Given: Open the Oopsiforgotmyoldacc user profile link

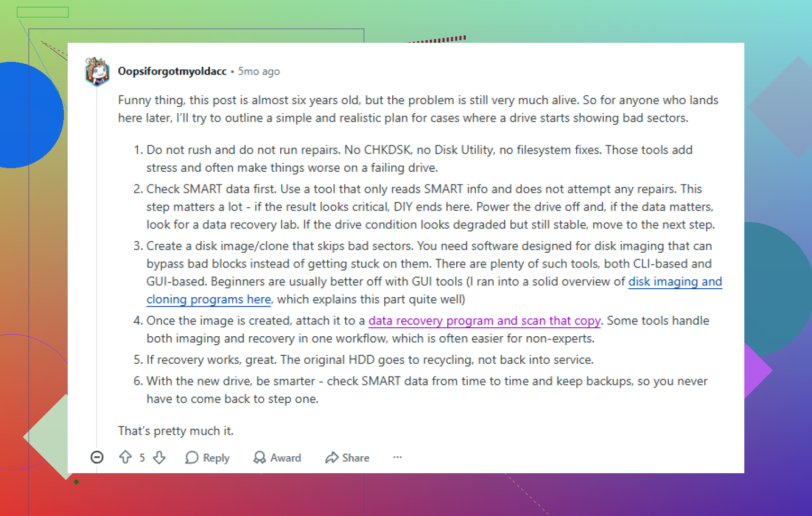Looking at the screenshot, I should coord(172,71).
